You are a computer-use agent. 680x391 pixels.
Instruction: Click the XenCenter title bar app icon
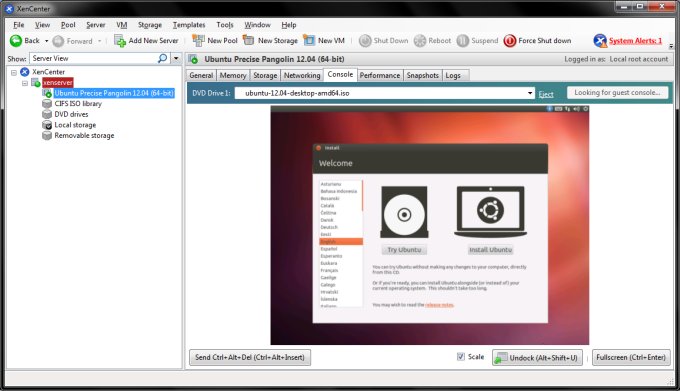pyautogui.click(x=9, y=9)
